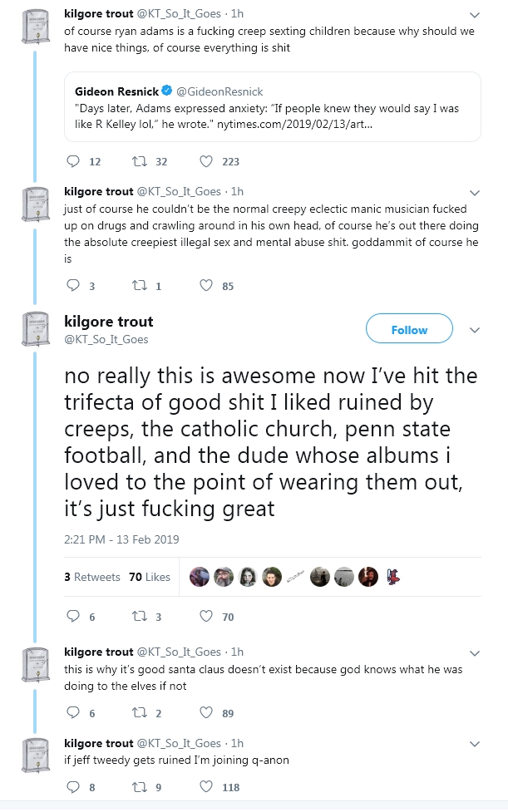Expand chevron menu on santa claus tweet
Viewport: 508px width, 812px height.
tap(475, 653)
